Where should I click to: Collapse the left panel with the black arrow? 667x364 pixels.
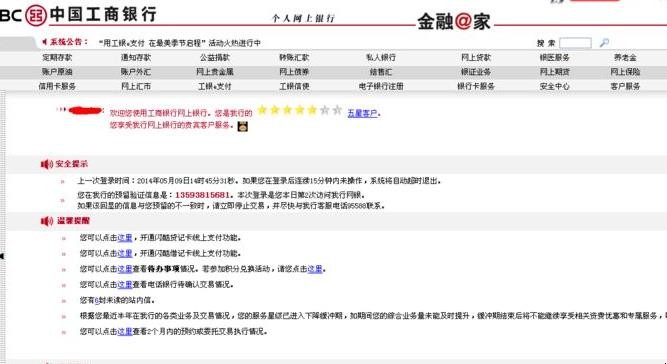point(2,256)
